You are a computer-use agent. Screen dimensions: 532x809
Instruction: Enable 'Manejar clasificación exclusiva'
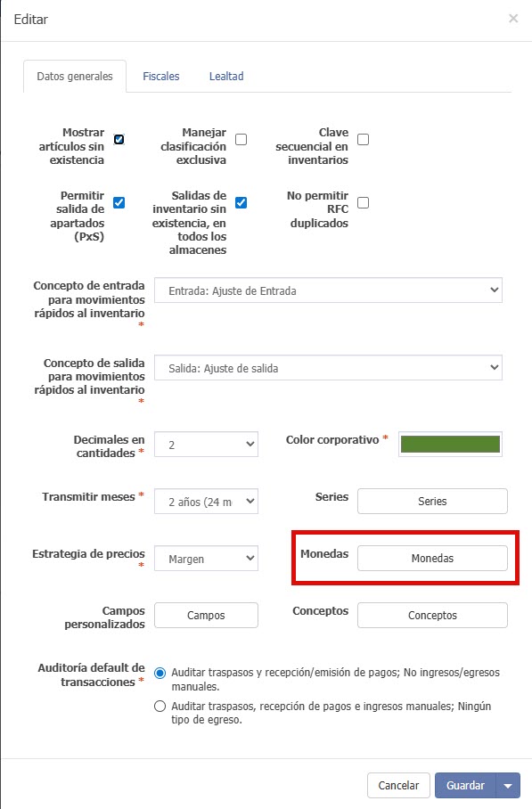tap(241, 139)
